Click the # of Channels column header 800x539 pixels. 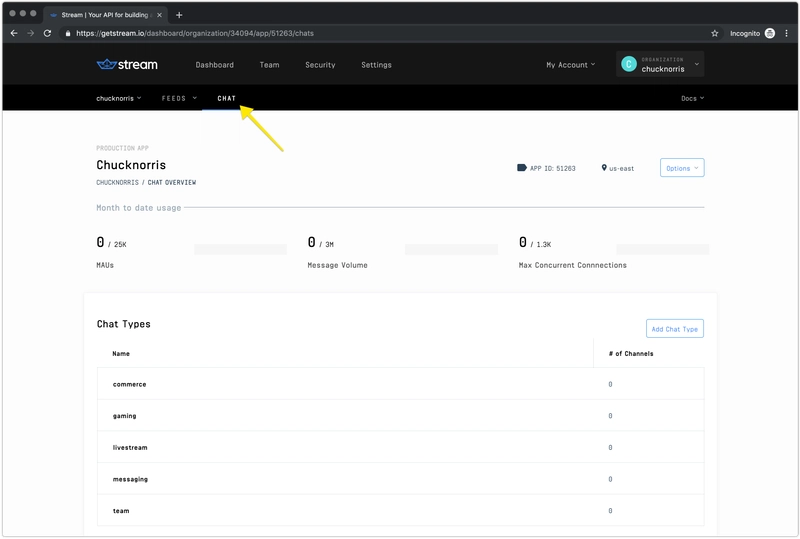[x=631, y=354]
